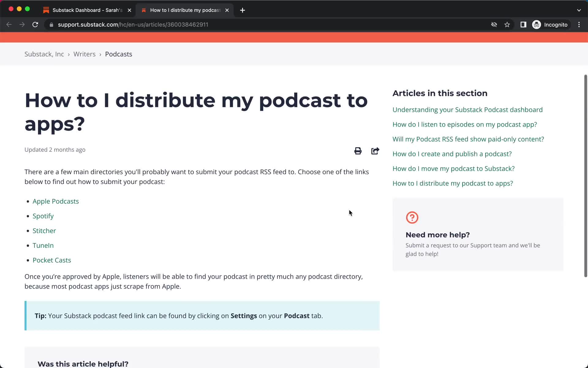This screenshot has width=588, height=368.
Task: Open How do I listen to episodes article
Action: coord(465,124)
